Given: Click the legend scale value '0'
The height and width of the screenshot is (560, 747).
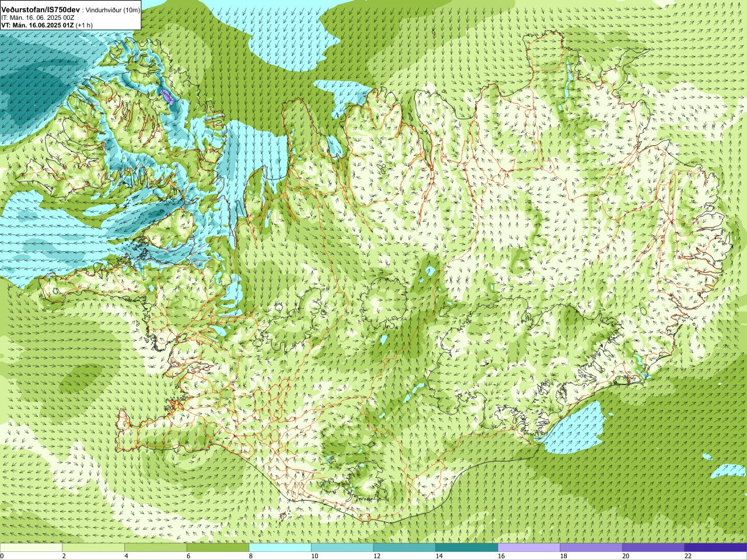Looking at the screenshot, I should tap(2, 556).
